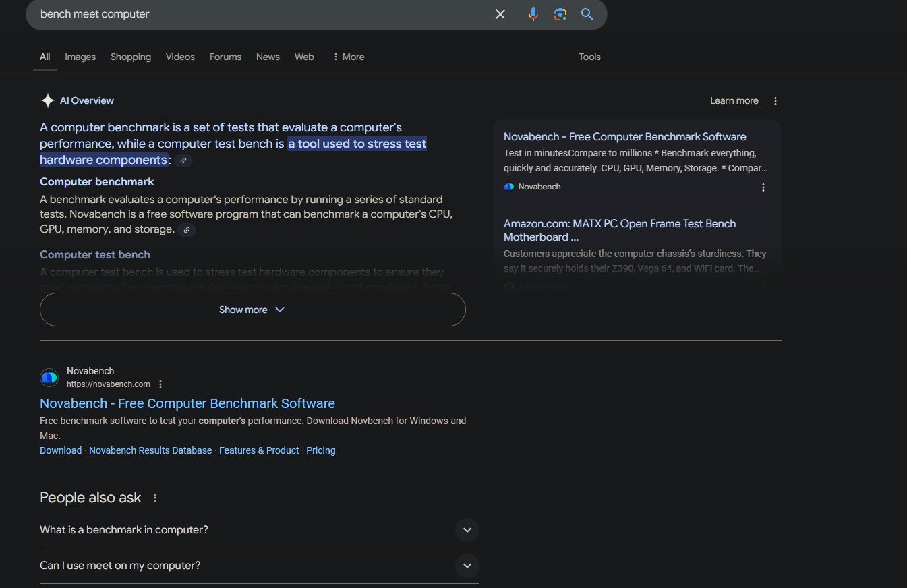
Task: Open Novabench card title in AI Overview sources
Action: tap(625, 136)
